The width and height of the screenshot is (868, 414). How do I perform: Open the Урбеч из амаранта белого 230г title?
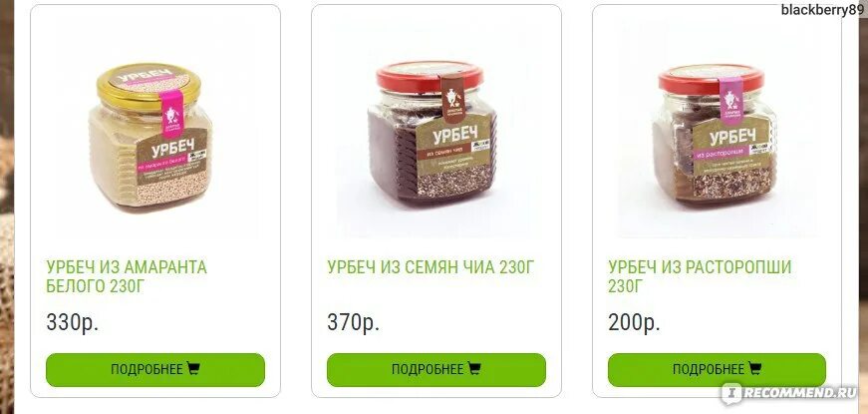coord(127,276)
